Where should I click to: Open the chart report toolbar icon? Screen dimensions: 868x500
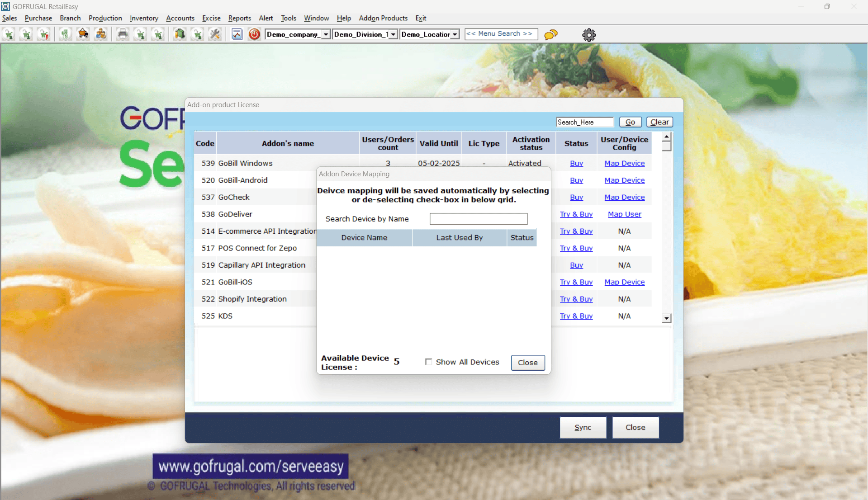(x=237, y=34)
